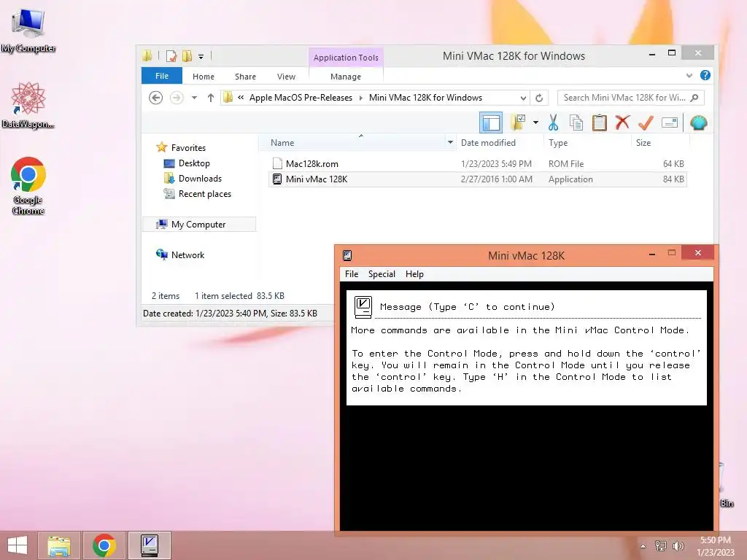Copy the selected file with the toolbar copy icon

click(576, 122)
